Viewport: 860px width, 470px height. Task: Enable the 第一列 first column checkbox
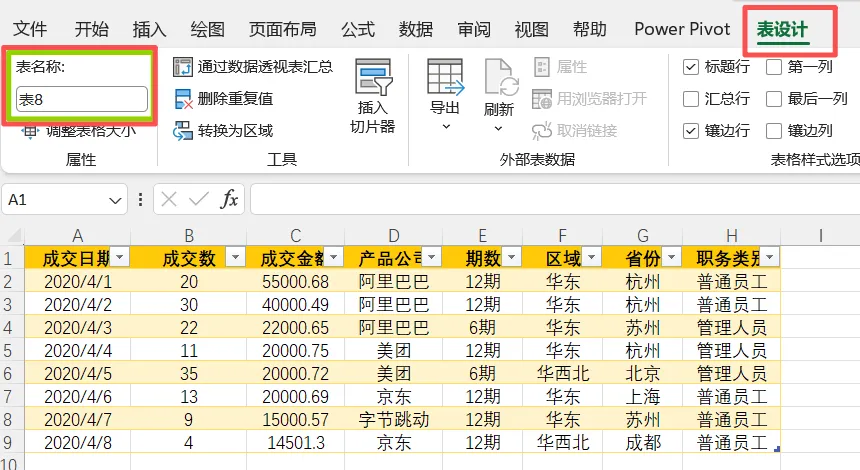tap(774, 67)
